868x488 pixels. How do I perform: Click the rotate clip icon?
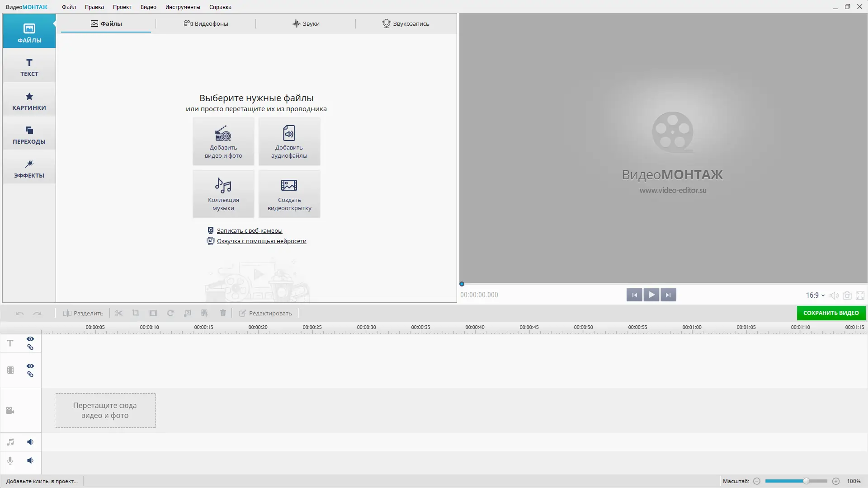[x=170, y=313]
